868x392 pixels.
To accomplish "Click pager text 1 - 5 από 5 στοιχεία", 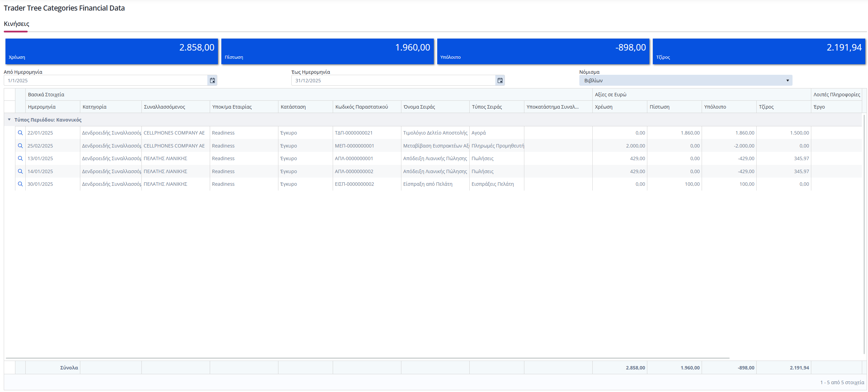I will point(842,382).
